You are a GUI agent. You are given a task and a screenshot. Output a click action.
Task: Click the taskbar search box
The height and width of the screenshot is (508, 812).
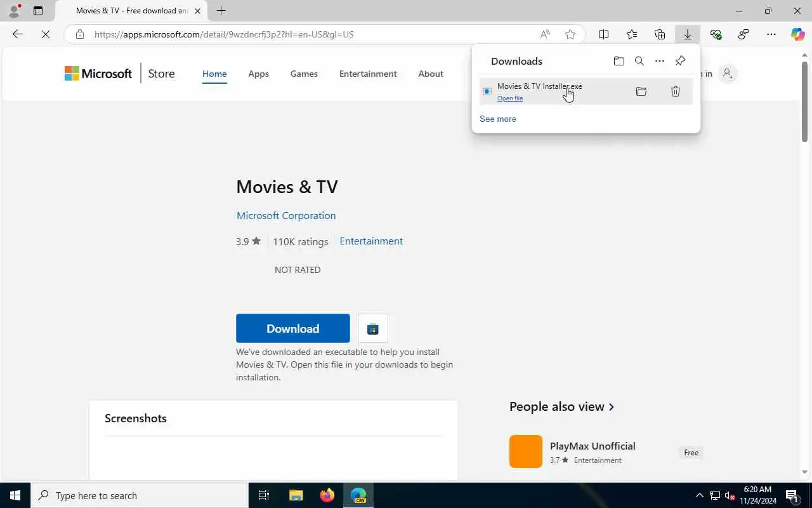(140, 495)
